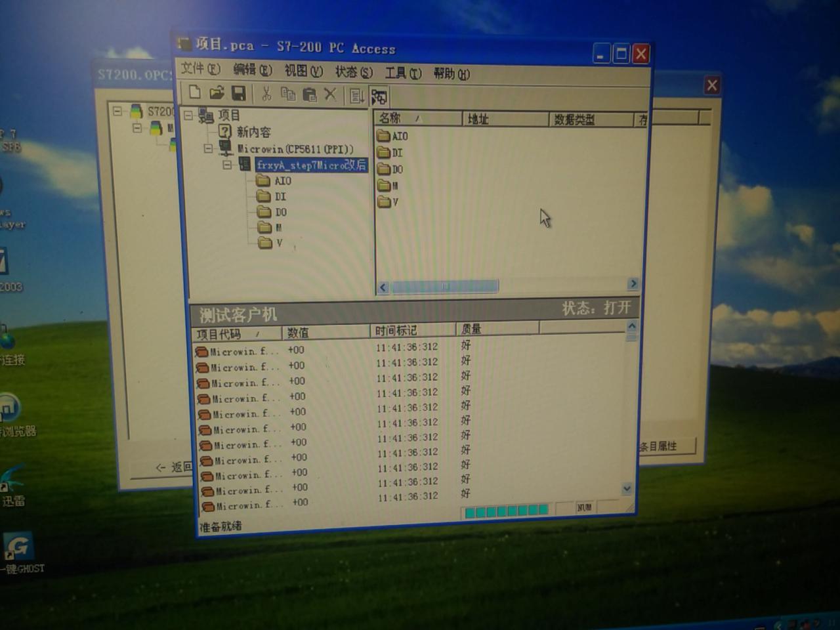840x630 pixels.
Task: Click the green progress indicator in status bar
Action: [505, 511]
